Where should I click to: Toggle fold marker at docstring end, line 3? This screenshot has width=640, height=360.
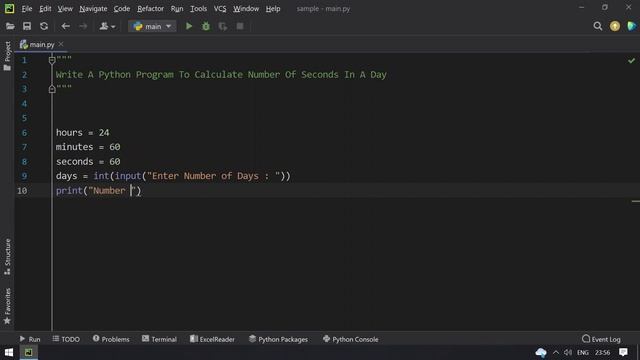[52, 89]
